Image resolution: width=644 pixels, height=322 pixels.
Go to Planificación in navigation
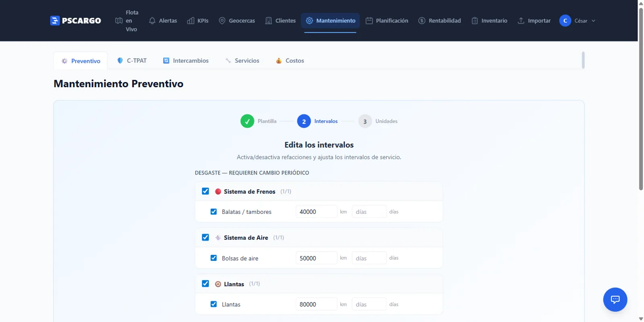[387, 21]
